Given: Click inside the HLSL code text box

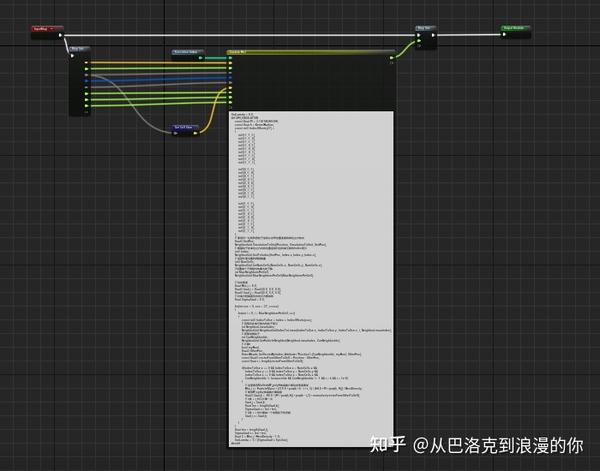Looking at the screenshot, I should coord(310,270).
